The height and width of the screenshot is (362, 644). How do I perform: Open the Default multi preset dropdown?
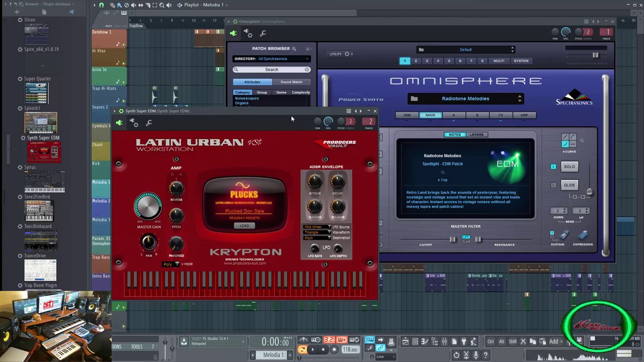tap(466, 50)
